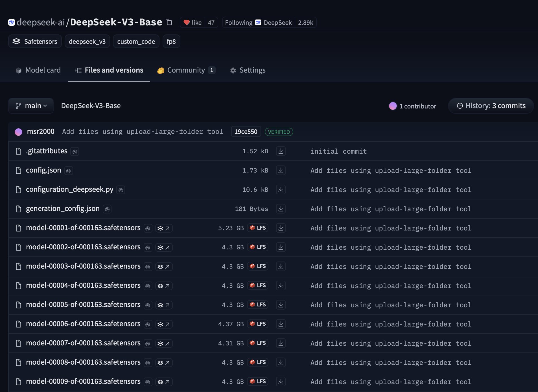Open the .gitattributes file
The width and height of the screenshot is (538, 392).
tap(47, 151)
